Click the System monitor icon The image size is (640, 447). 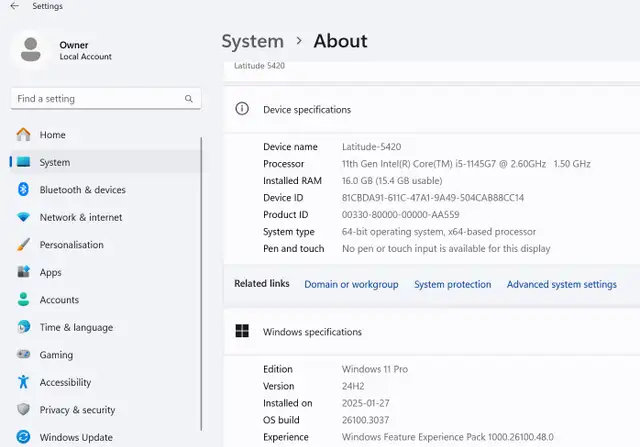[23, 162]
